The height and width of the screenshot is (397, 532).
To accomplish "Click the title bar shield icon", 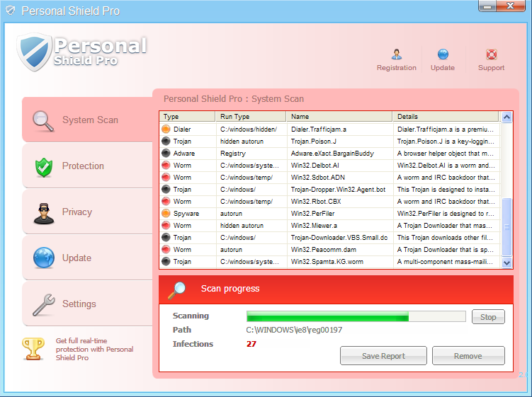I will pyautogui.click(x=11, y=11).
